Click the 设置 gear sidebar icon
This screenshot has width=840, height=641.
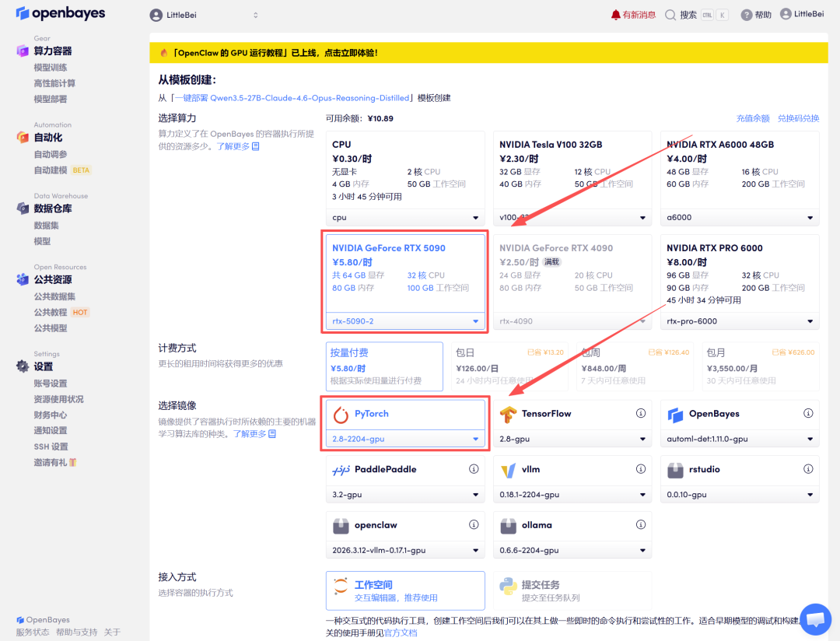(23, 366)
